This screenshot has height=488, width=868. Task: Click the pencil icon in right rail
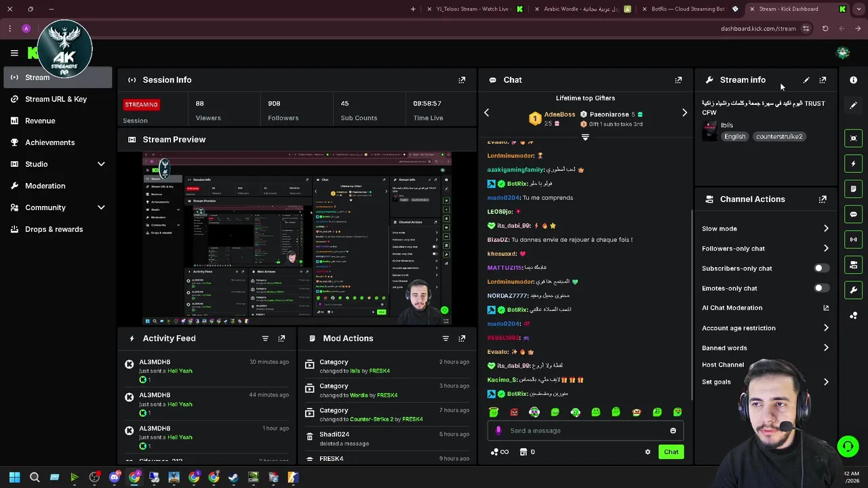(853, 105)
